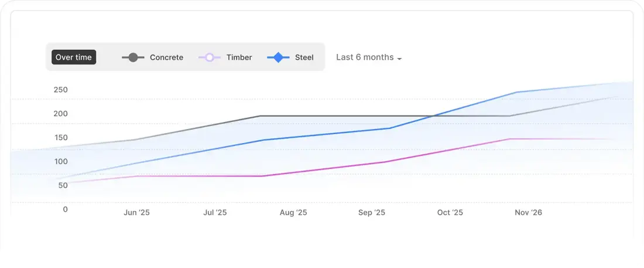Click the magenta Timber chart line
Viewport: 644px width, 268px height.
[328, 169]
